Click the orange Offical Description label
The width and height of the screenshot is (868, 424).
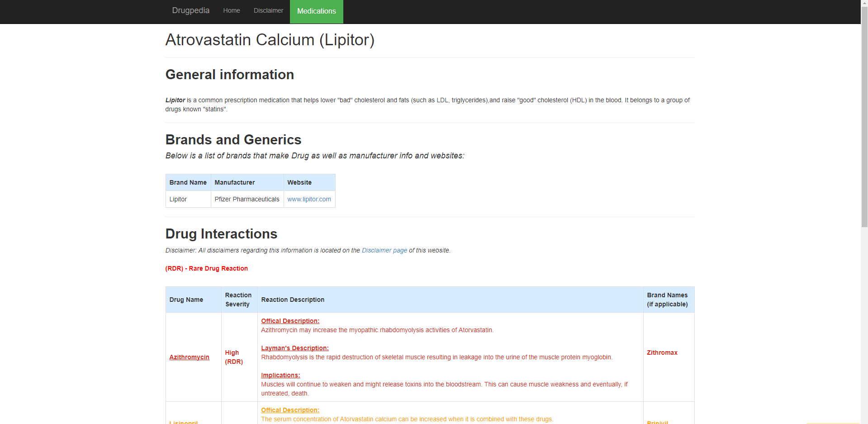click(x=290, y=410)
